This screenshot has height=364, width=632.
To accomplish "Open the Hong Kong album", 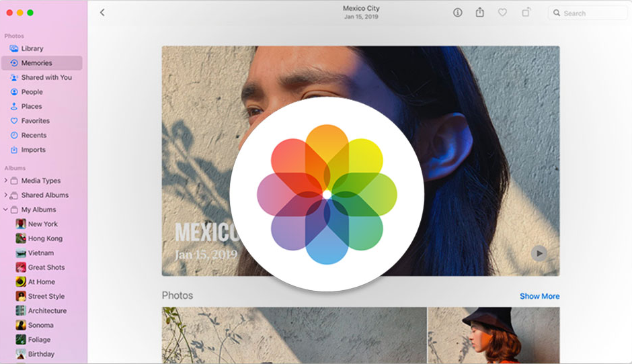I will pyautogui.click(x=44, y=238).
